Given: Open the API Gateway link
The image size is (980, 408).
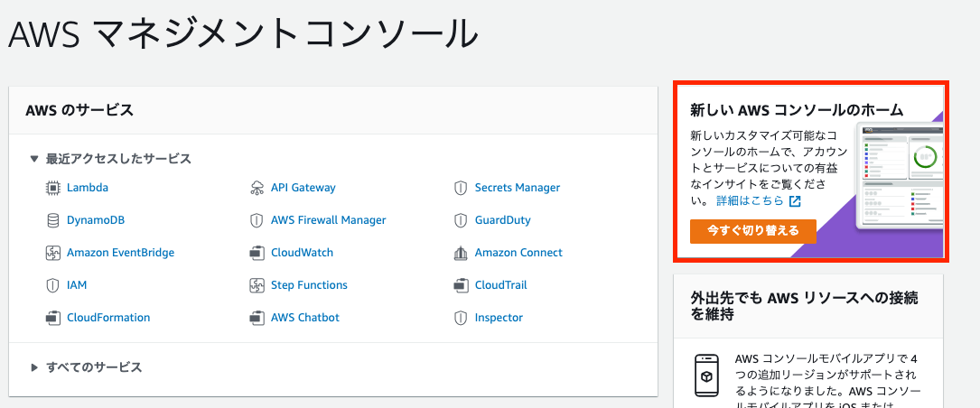Looking at the screenshot, I should click(303, 188).
